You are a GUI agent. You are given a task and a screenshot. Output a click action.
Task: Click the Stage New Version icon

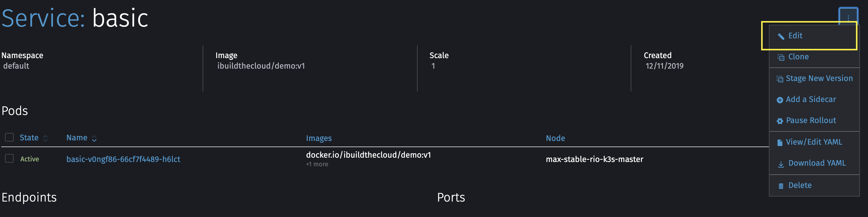tap(781, 79)
